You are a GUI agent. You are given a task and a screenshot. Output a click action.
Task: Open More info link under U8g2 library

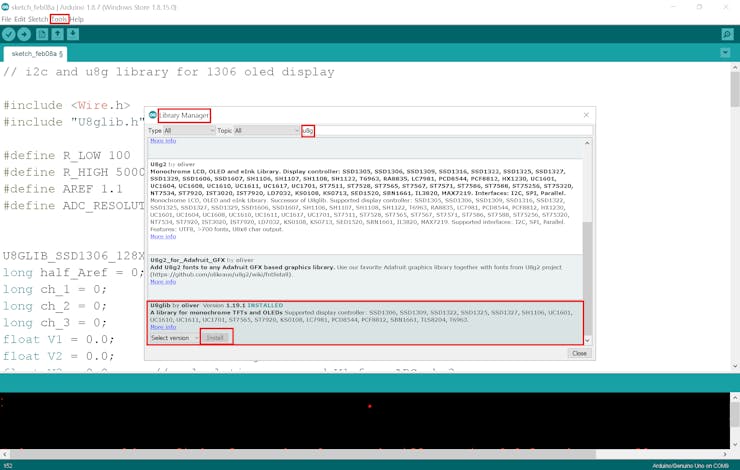pyautogui.click(x=163, y=236)
